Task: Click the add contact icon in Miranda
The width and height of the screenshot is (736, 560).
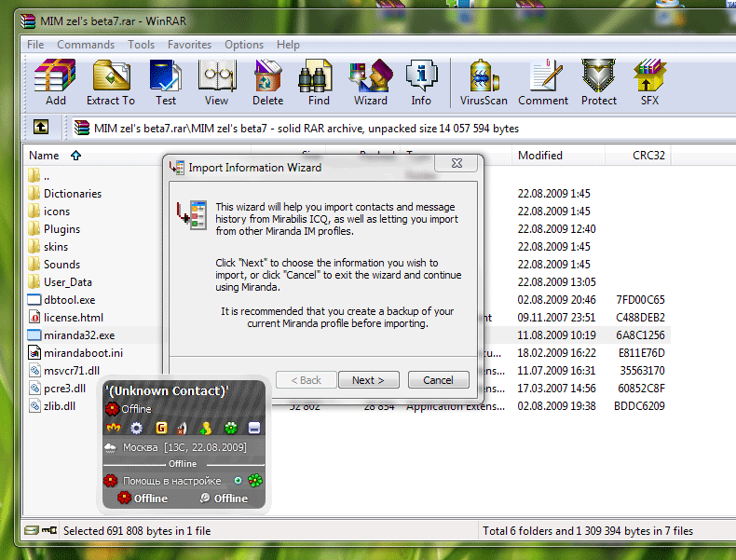Action: click(x=206, y=428)
